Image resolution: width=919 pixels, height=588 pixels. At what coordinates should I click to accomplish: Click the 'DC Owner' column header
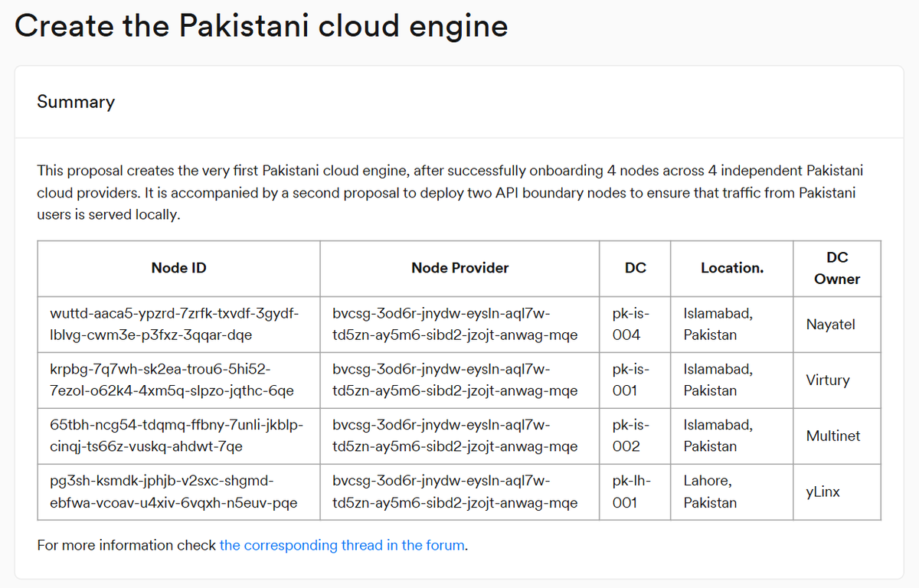[x=837, y=268]
